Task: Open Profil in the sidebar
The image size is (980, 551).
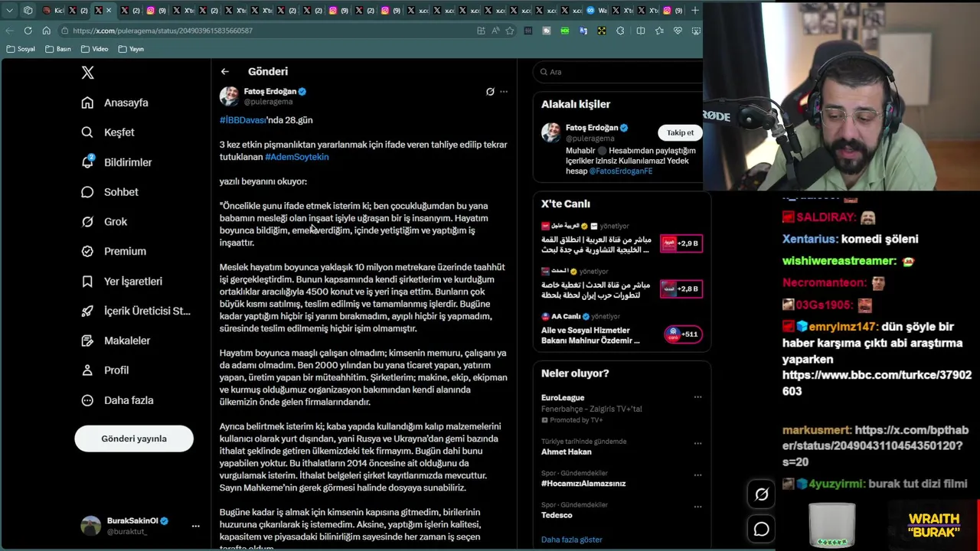Action: click(106, 370)
